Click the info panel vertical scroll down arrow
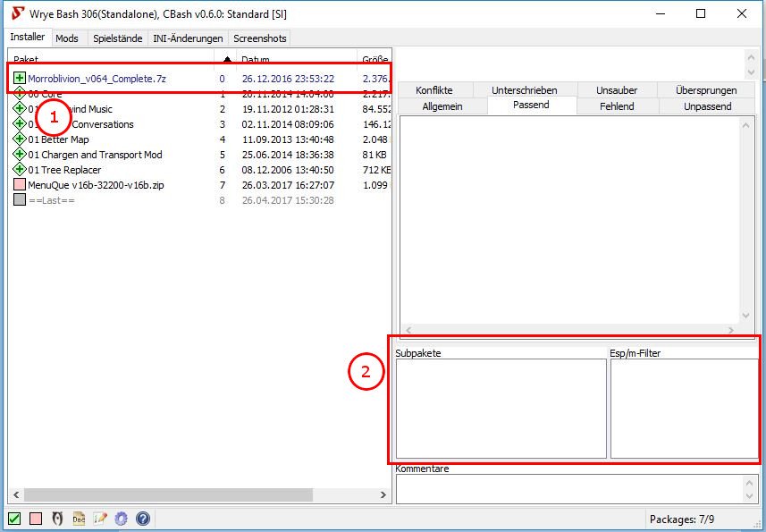The image size is (766, 532). click(x=746, y=316)
